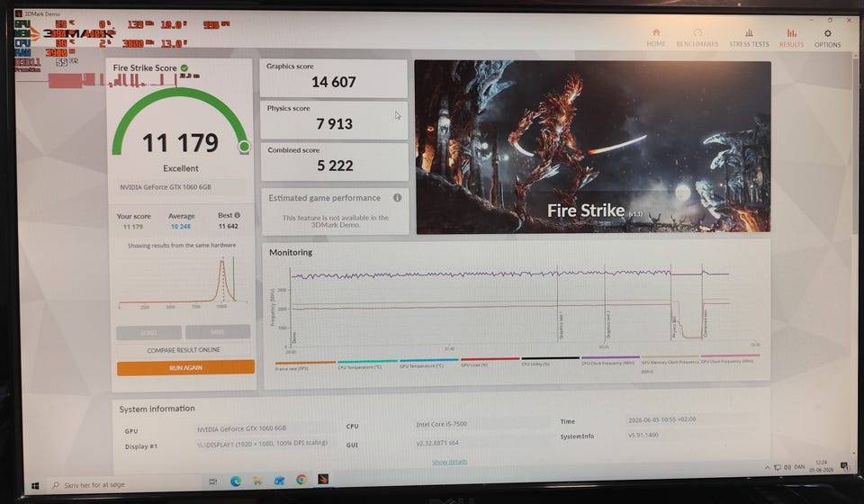Viewport: 864px width, 504px height.
Task: Open the HOME section in 3DMark
Action: (656, 38)
